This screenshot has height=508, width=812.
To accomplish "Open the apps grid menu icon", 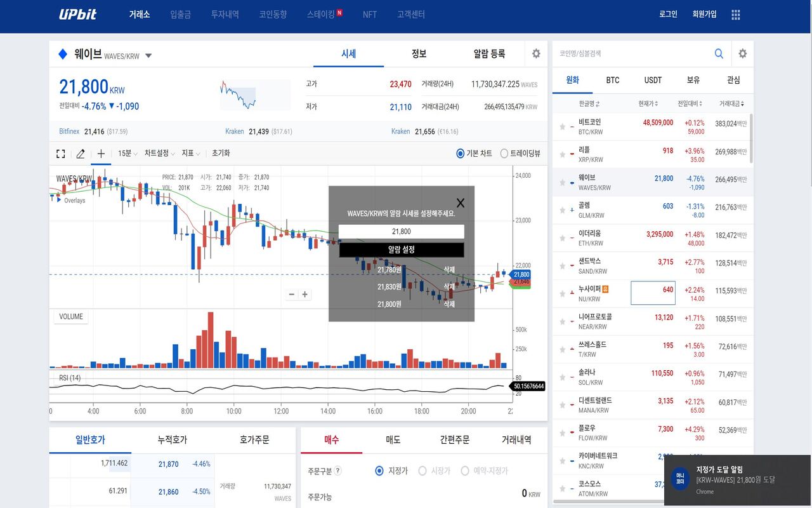I will click(x=736, y=15).
